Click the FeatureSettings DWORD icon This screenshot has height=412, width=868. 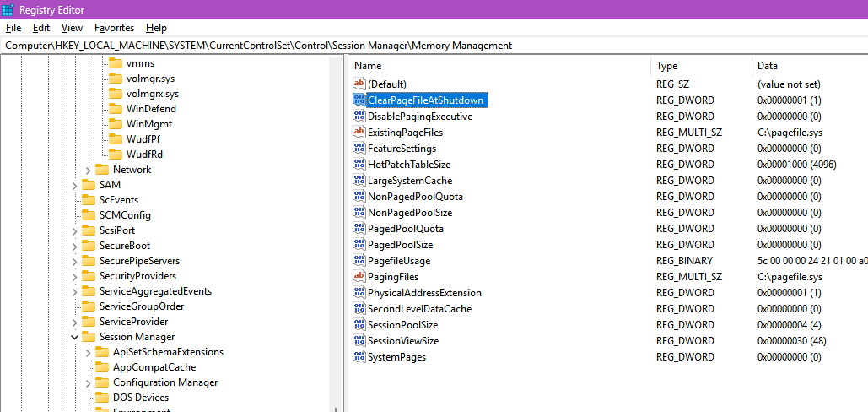pos(360,149)
